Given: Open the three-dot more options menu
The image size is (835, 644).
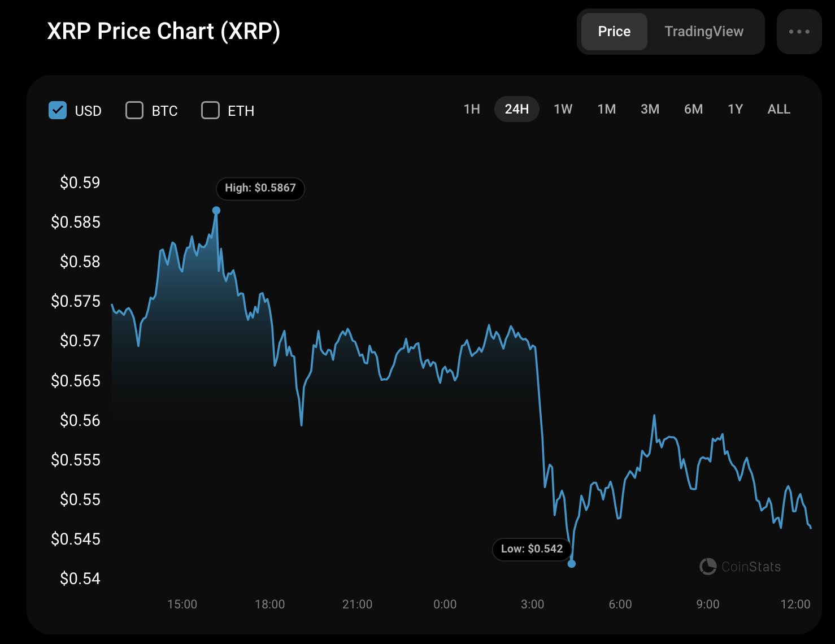Looking at the screenshot, I should [799, 32].
